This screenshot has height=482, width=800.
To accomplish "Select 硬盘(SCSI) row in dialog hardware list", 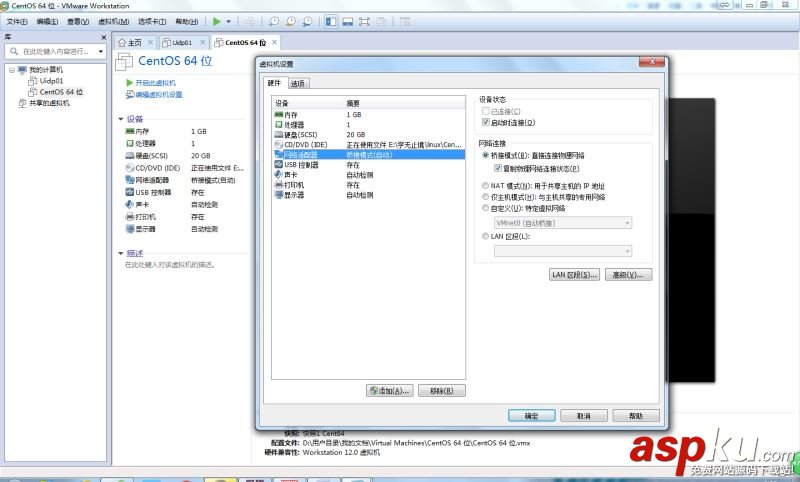I will click(369, 135).
